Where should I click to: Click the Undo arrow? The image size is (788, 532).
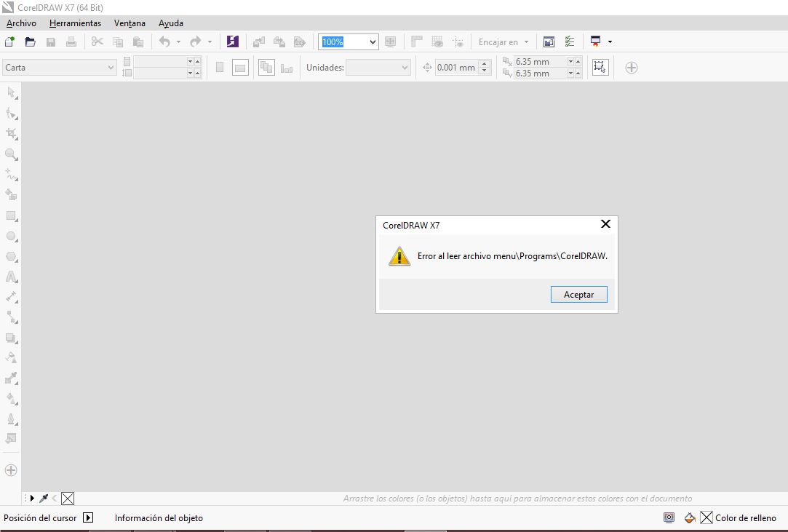point(164,41)
